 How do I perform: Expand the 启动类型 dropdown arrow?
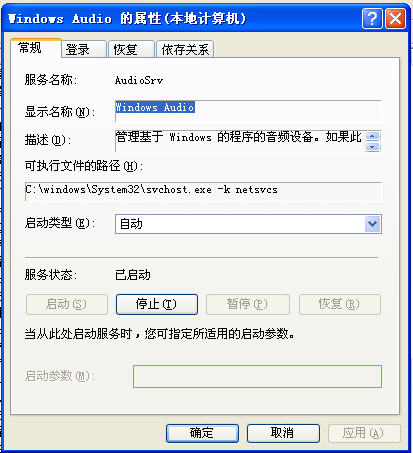point(373,224)
